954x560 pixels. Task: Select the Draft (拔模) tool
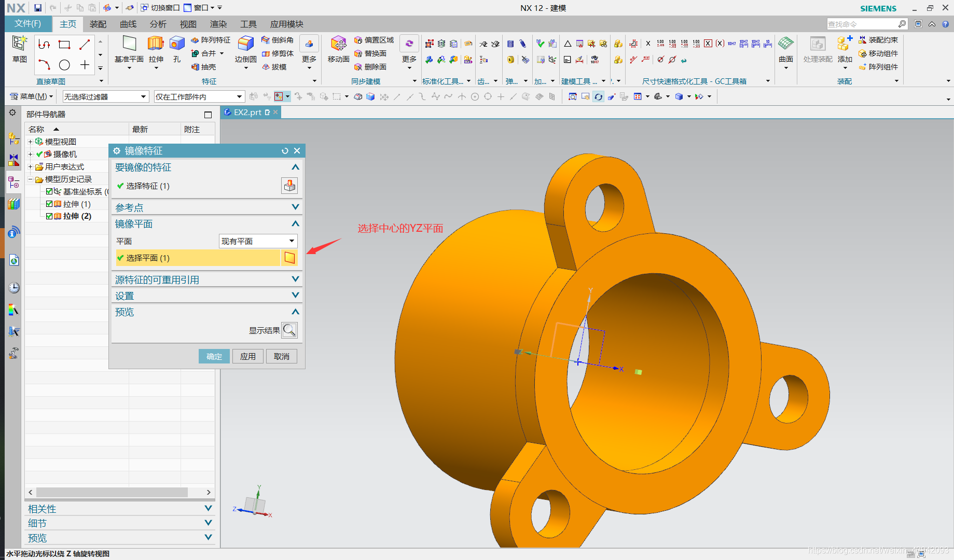pos(274,67)
